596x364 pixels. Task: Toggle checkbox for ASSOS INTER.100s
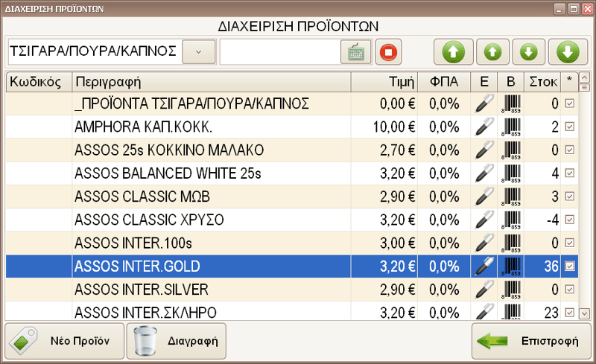click(569, 243)
